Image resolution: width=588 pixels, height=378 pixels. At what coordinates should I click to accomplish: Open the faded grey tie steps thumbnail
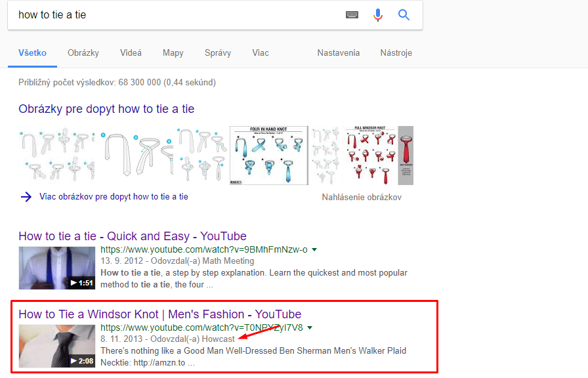tap(326, 156)
